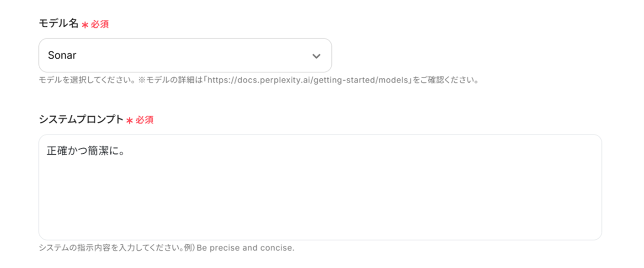Click the モデル名 field label
Screen dimensions: 644x268
tap(58, 23)
